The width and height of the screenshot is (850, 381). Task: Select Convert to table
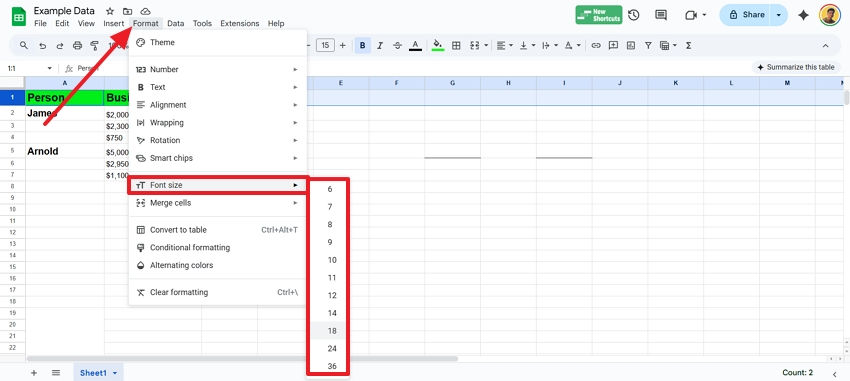pyautogui.click(x=218, y=230)
